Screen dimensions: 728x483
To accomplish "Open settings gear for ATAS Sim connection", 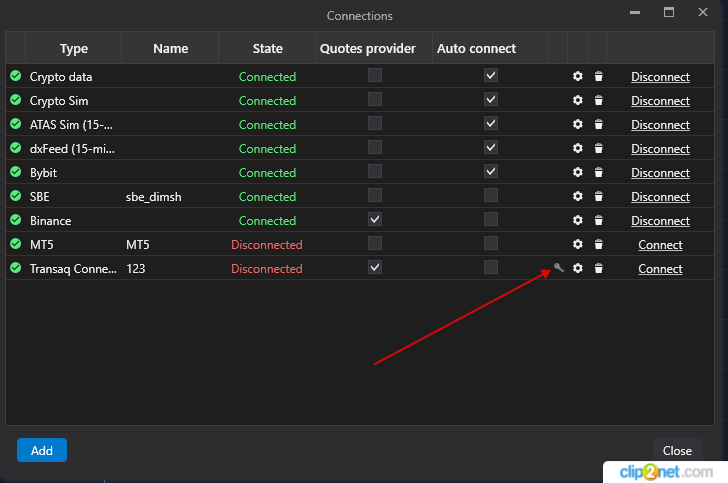I will click(578, 124).
